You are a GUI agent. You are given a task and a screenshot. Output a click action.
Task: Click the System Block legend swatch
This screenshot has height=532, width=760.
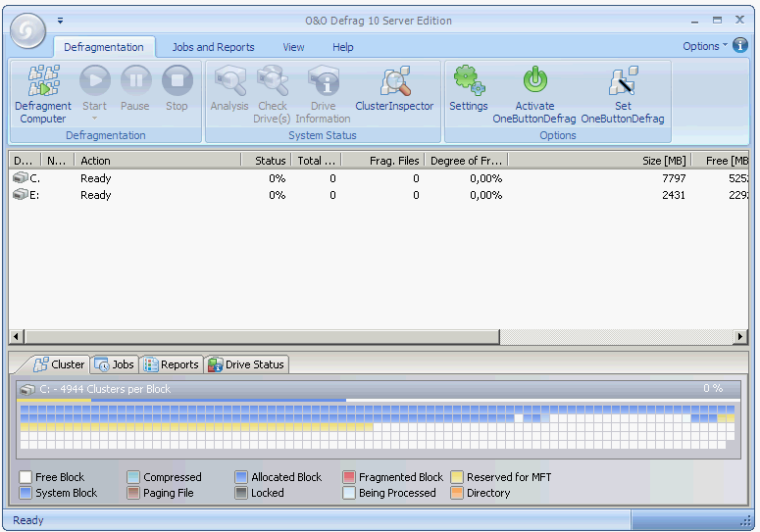pyautogui.click(x=25, y=493)
